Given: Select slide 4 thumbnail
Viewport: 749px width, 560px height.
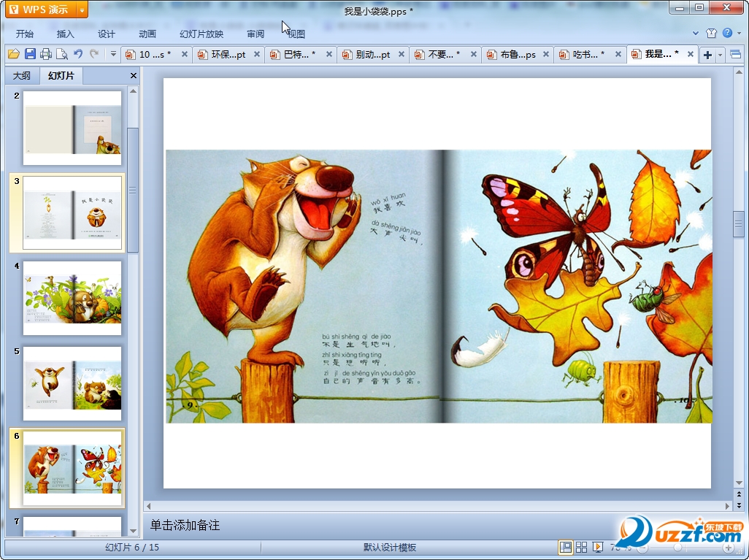Looking at the screenshot, I should click(x=72, y=298).
